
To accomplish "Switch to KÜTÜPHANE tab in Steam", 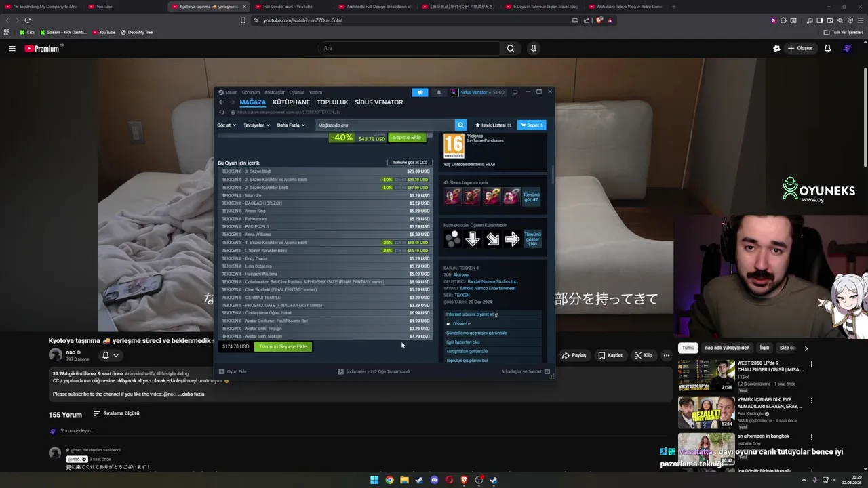I will tap(291, 102).
